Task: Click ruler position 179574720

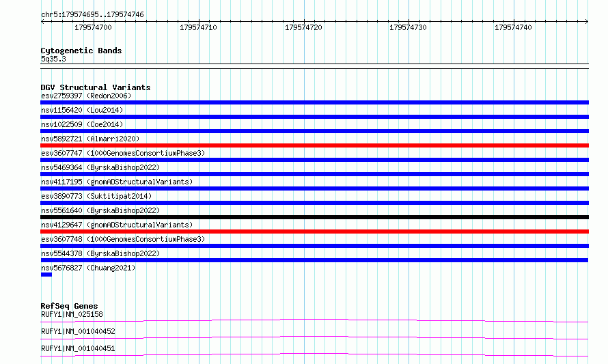Action: (x=303, y=27)
